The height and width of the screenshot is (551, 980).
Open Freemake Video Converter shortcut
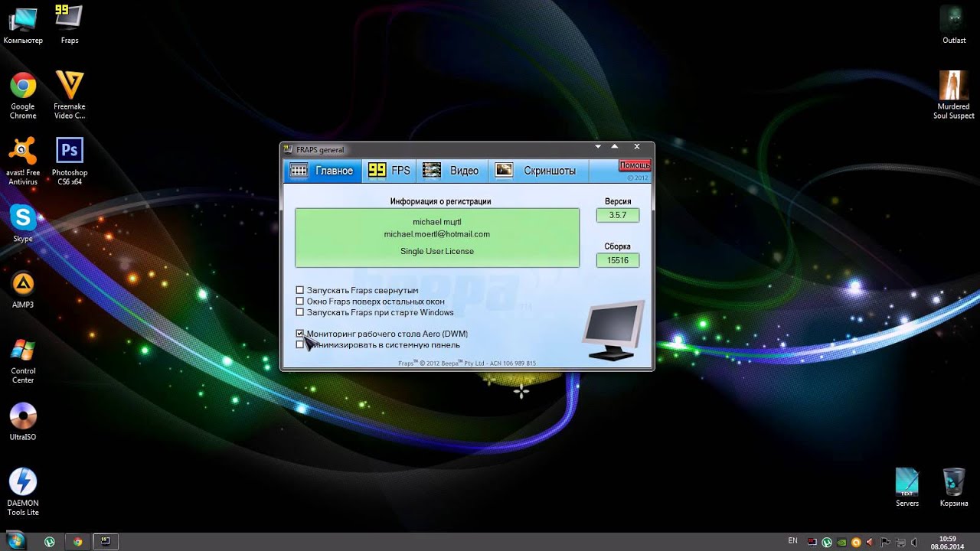pyautogui.click(x=70, y=95)
